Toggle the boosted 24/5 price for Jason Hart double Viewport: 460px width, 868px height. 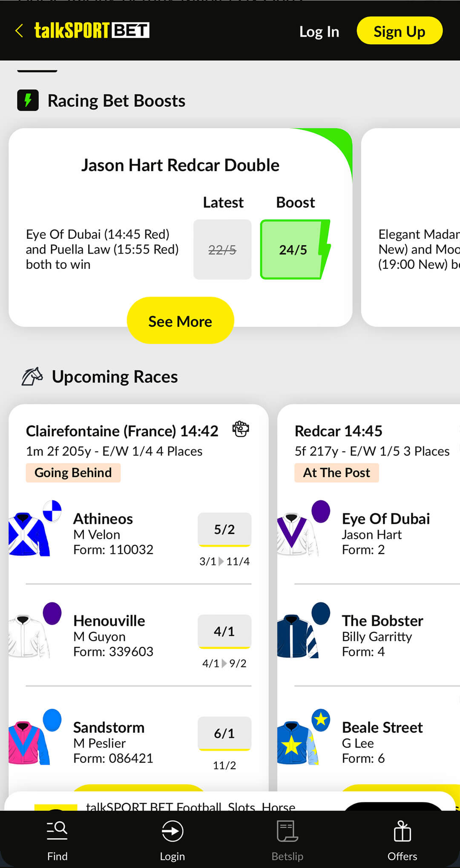293,250
